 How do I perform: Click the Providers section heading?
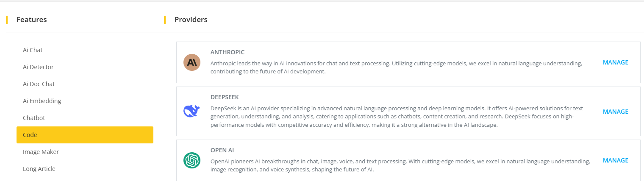pyautogui.click(x=191, y=20)
